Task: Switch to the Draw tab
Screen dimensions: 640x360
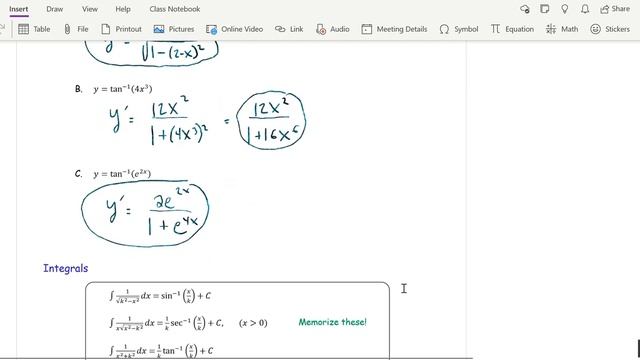Action: click(54, 9)
